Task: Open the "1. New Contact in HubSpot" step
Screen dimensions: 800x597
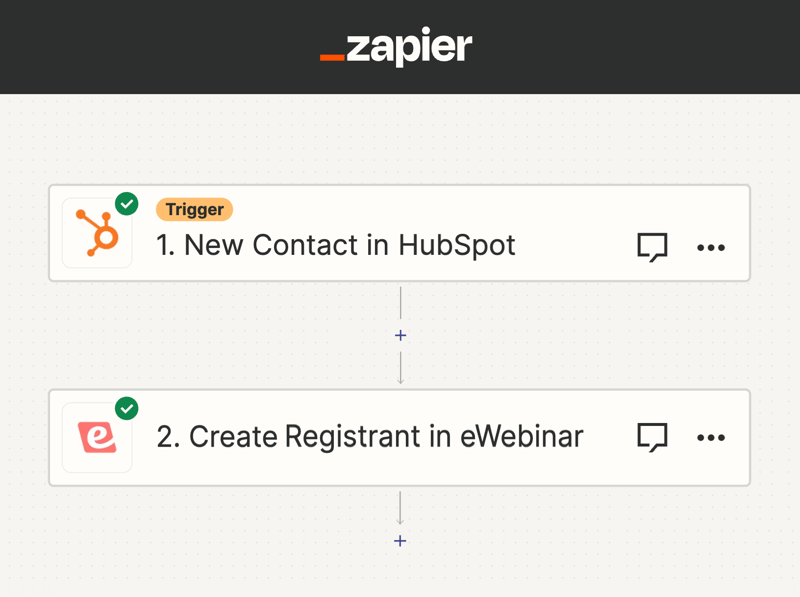Action: 336,245
